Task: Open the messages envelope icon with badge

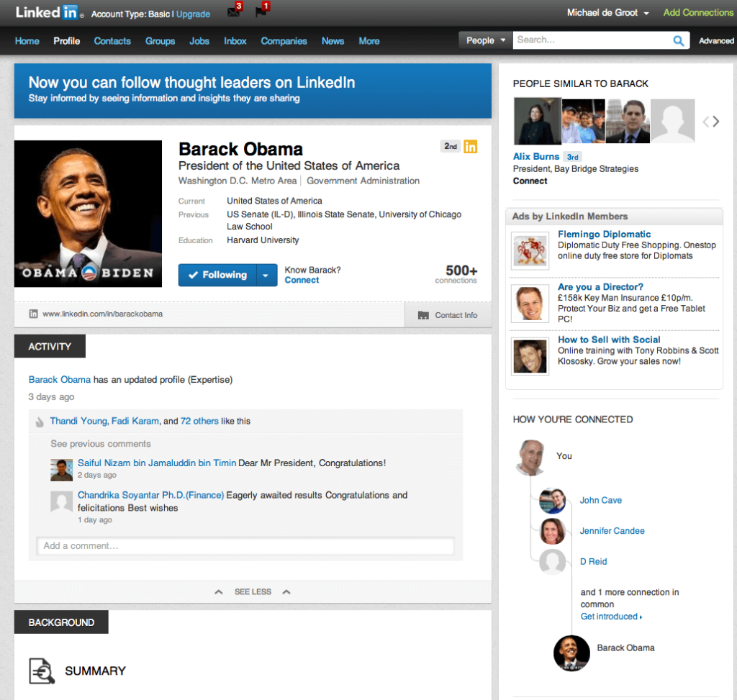Action: coord(234,10)
